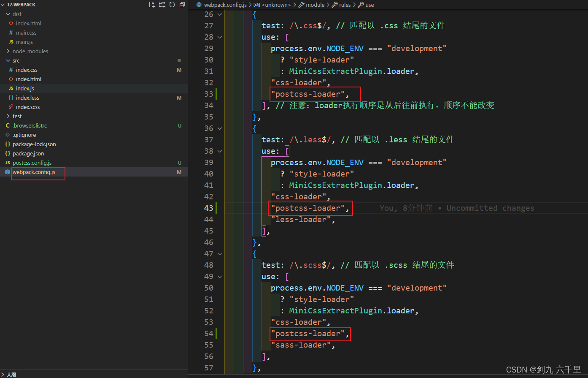Collapse the src folder

pyautogui.click(x=8, y=60)
